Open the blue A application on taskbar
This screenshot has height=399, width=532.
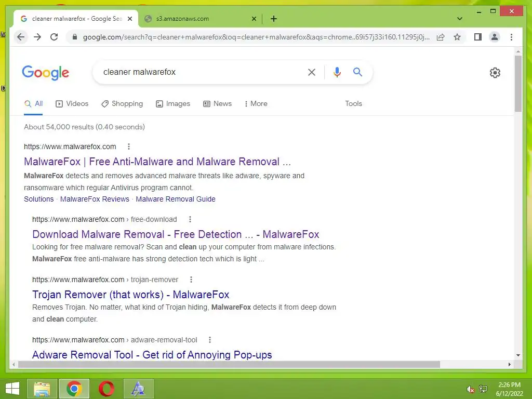(x=138, y=389)
